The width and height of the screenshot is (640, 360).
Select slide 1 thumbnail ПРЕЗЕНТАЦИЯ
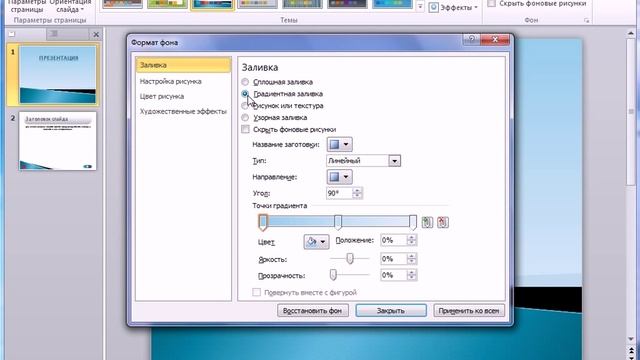coord(58,75)
